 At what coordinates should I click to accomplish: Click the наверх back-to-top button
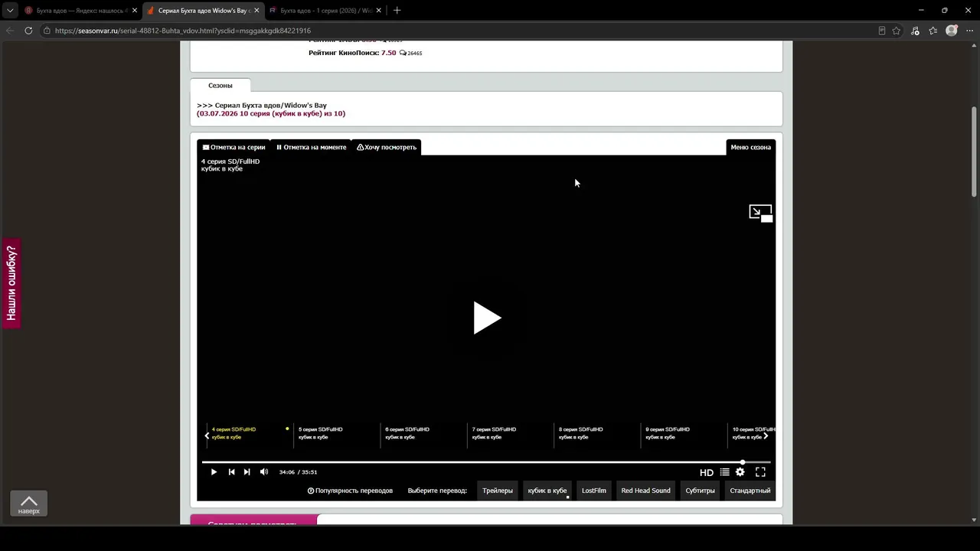[29, 504]
